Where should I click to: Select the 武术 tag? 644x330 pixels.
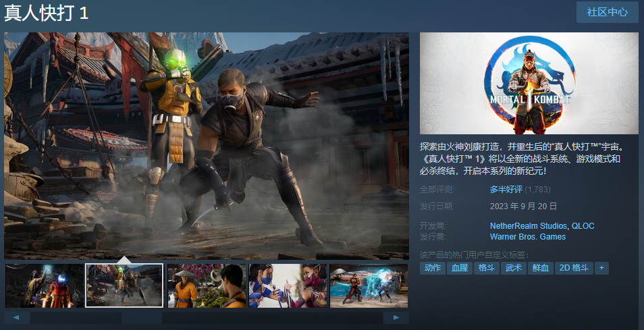pos(514,268)
